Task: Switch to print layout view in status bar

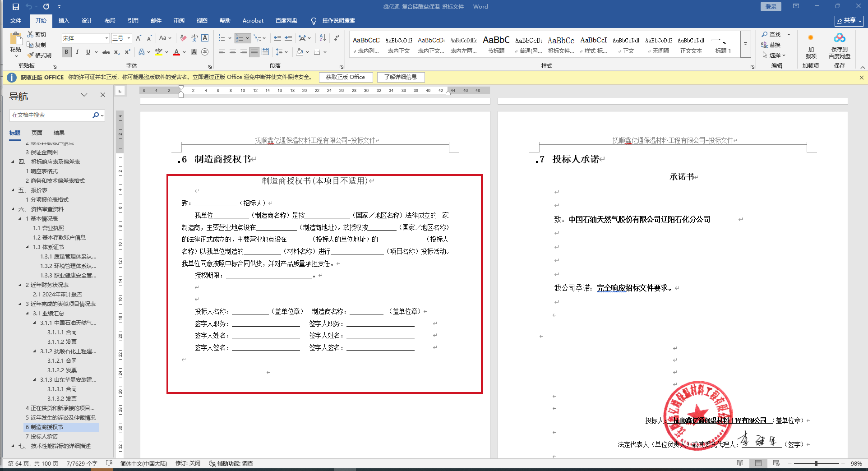Action: (x=758, y=463)
